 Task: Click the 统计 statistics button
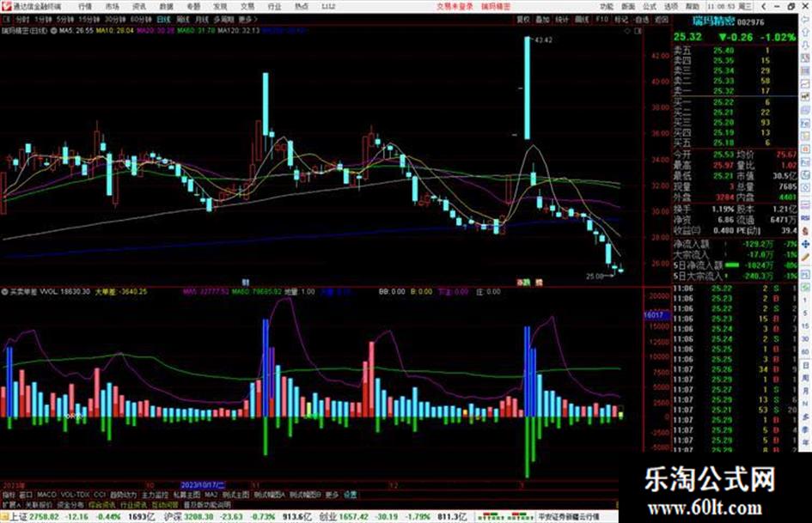click(562, 19)
